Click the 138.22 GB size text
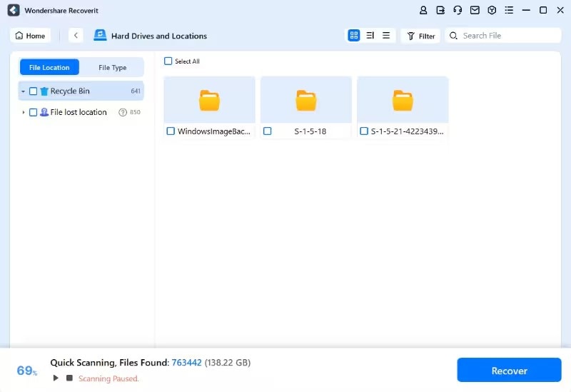 click(x=228, y=363)
